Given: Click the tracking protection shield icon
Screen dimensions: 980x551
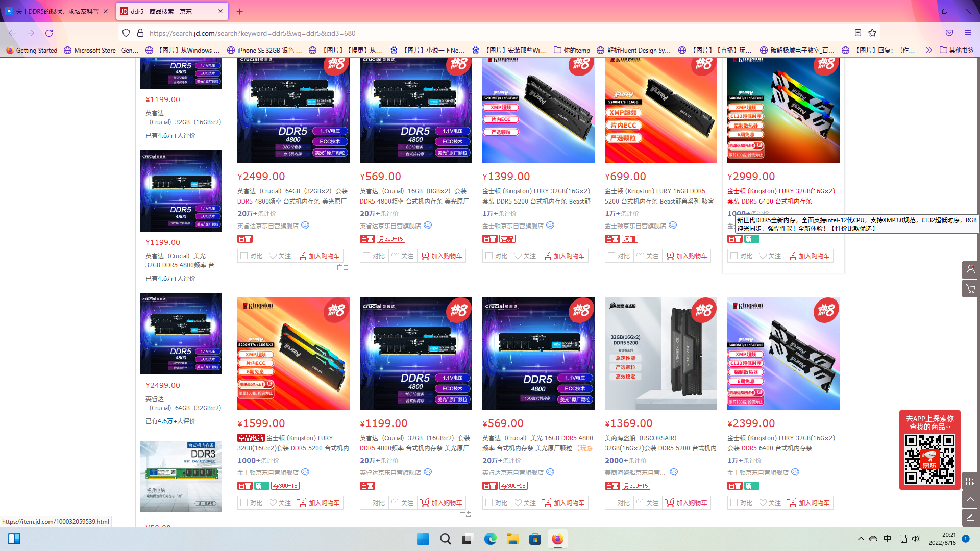Looking at the screenshot, I should [126, 33].
